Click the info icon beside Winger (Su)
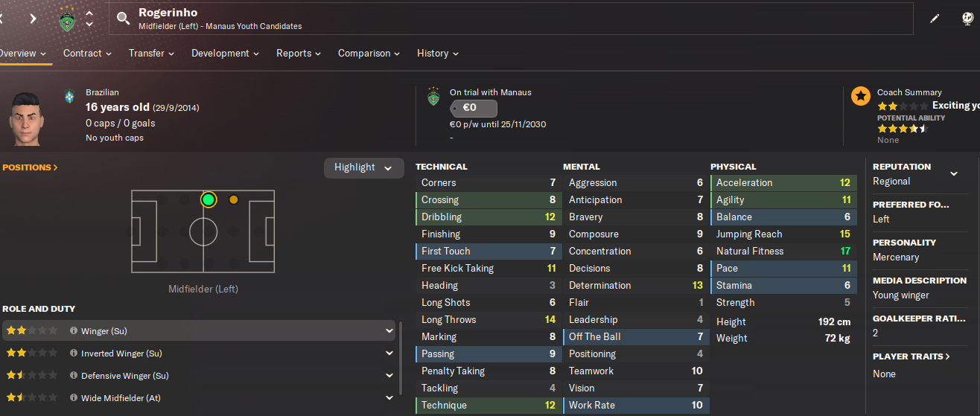 74,330
